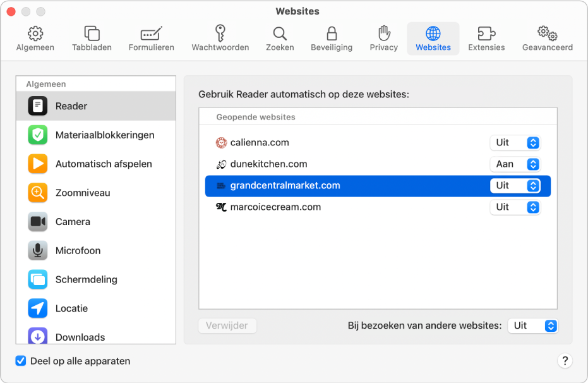This screenshot has width=588, height=383.
Task: Open Reader setting dropdown for dunekitchen.com
Action: (x=515, y=164)
